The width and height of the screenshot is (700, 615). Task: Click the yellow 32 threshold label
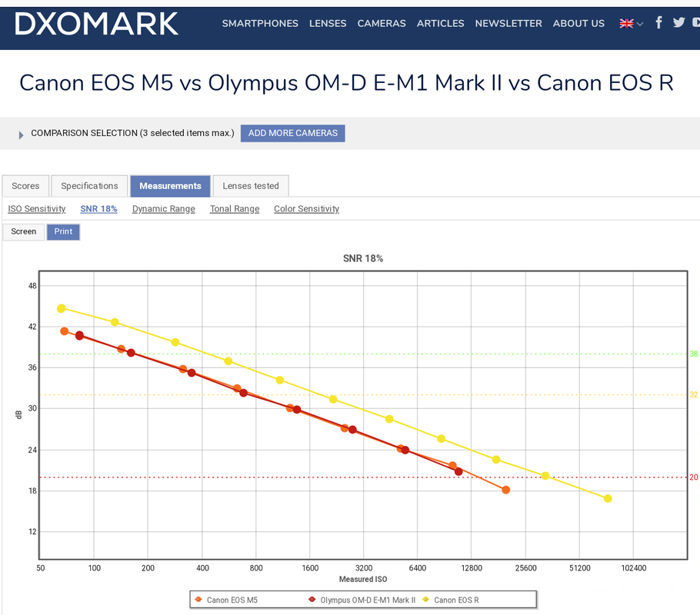click(693, 394)
